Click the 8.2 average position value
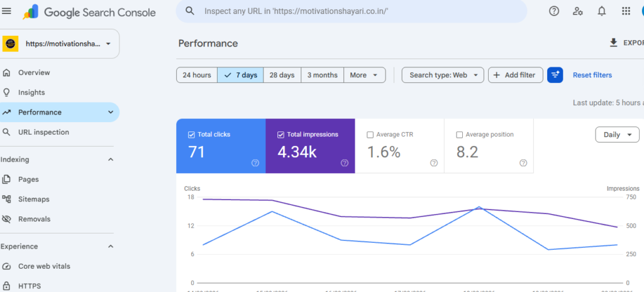Screen dimensions: 644x292 click(467, 152)
